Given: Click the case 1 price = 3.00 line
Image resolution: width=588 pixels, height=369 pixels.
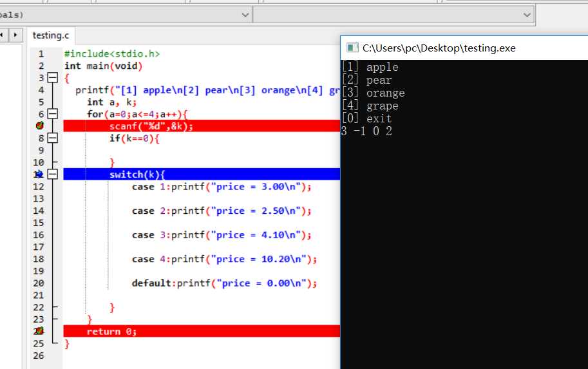Looking at the screenshot, I should pos(222,187).
